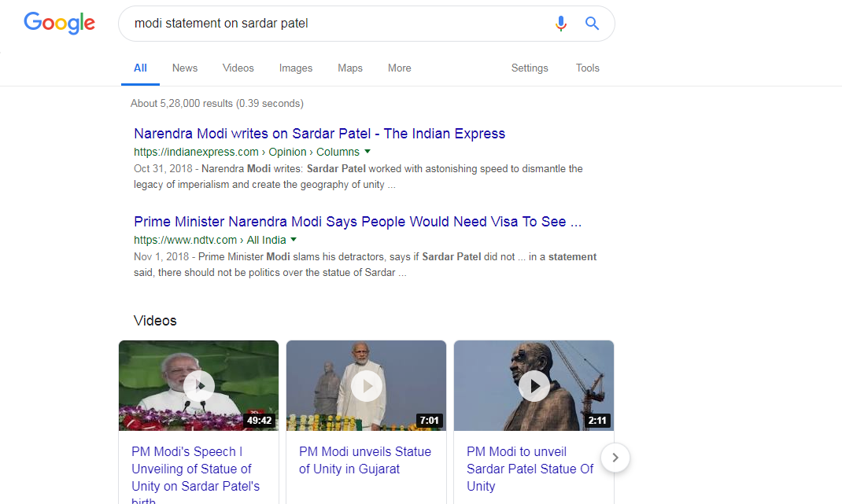Click the 49:42 duration badge

click(x=260, y=421)
